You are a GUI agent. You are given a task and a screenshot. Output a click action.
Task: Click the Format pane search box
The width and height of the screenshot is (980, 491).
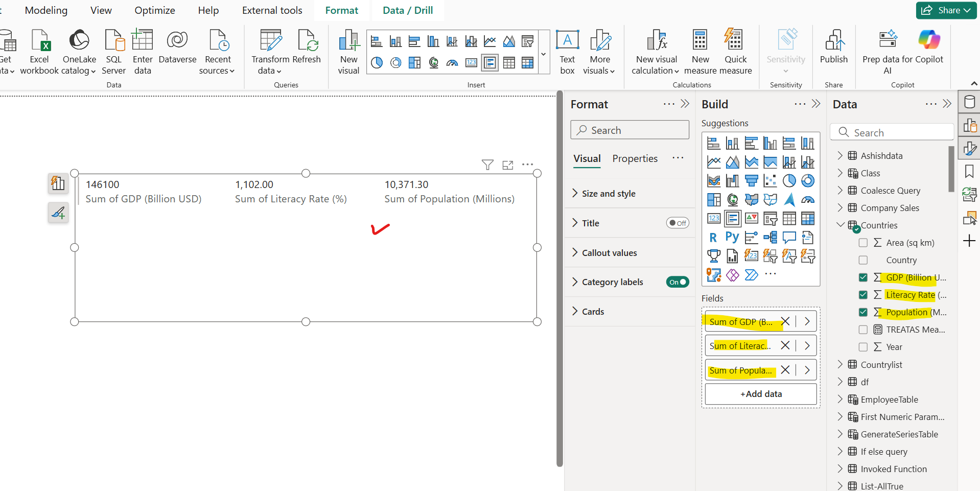(629, 130)
